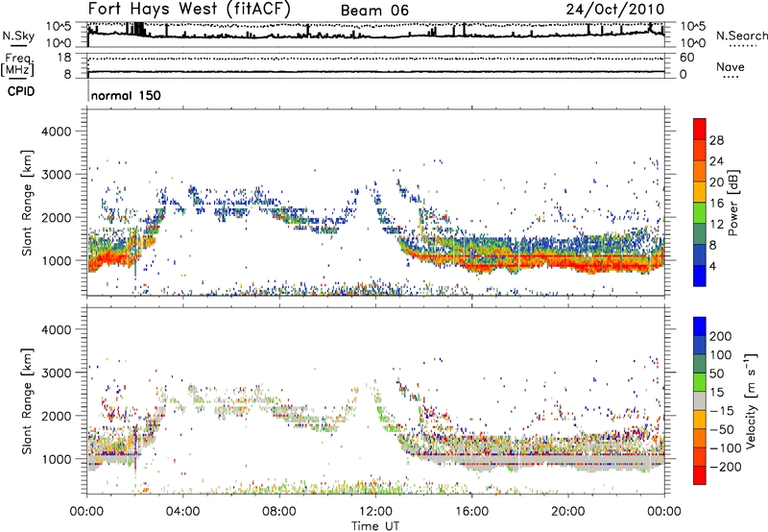Click the "18" frequency axis value

pos(64,58)
